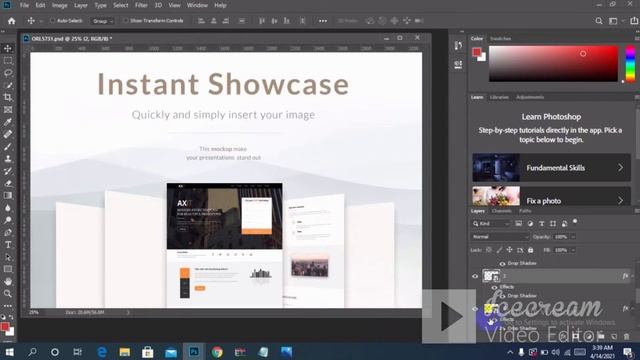Select the Blur tool
Image resolution: width=640 pixels, height=360 pixels.
click(x=8, y=208)
